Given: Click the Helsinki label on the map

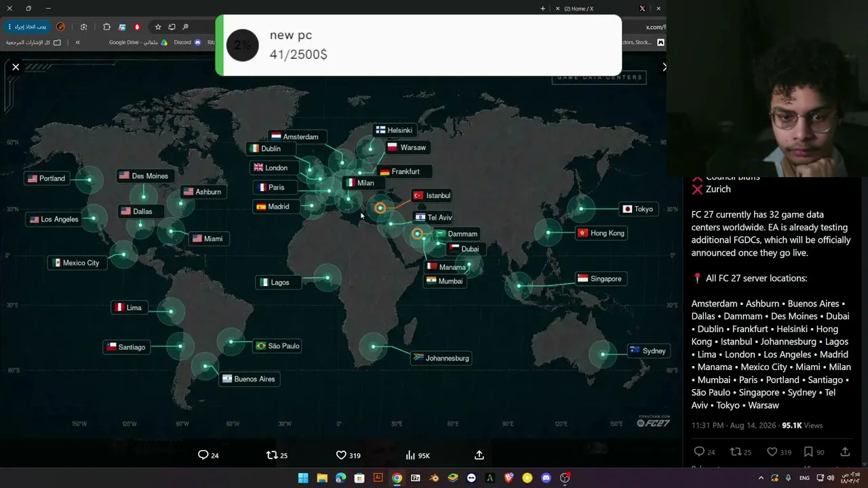Looking at the screenshot, I should [394, 130].
